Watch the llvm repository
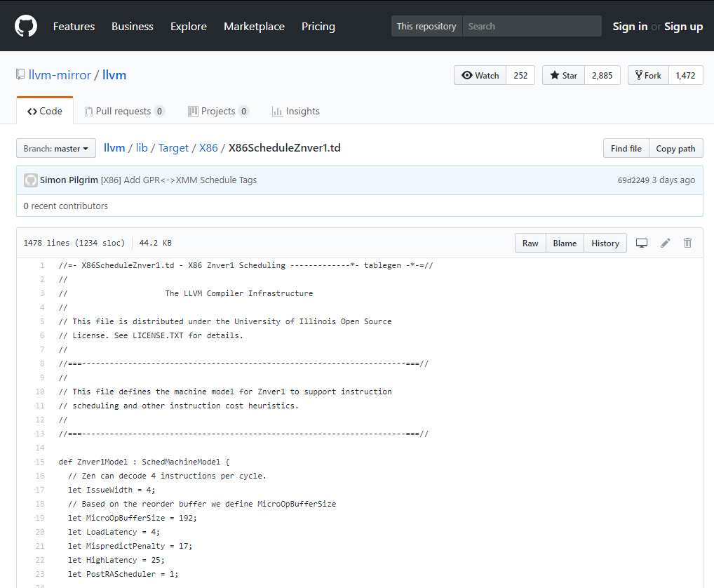This screenshot has width=714, height=588. [x=480, y=76]
